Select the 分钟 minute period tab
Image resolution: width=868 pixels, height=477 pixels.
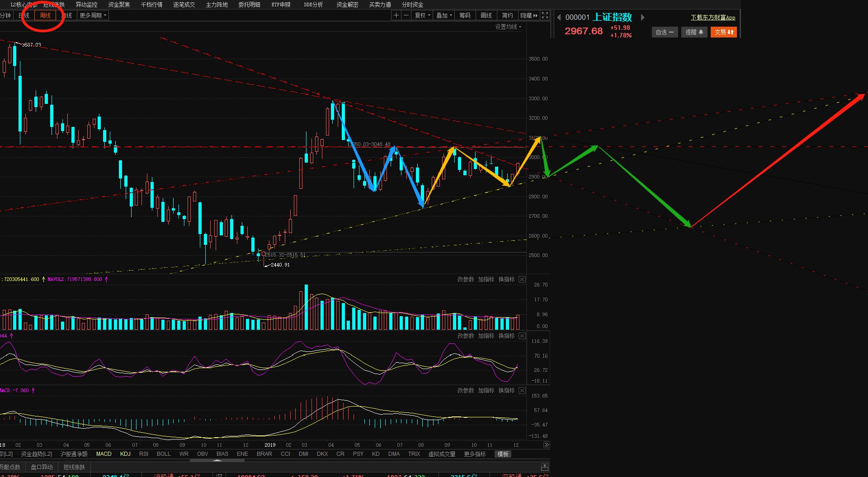tap(5, 15)
